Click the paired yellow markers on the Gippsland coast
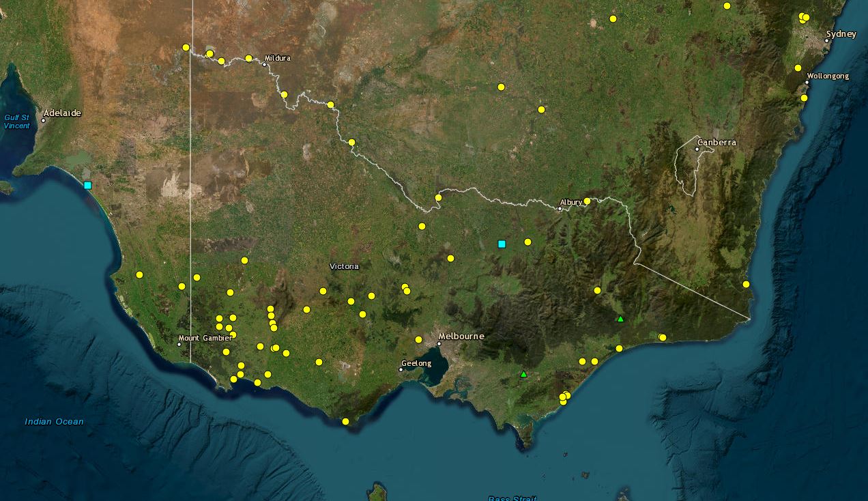This screenshot has height=501, width=868. click(x=565, y=395)
